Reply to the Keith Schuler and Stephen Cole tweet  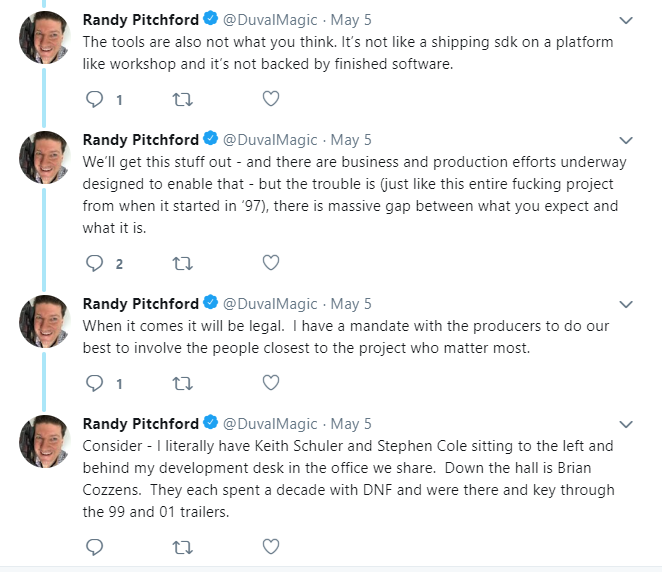pyautogui.click(x=94, y=547)
